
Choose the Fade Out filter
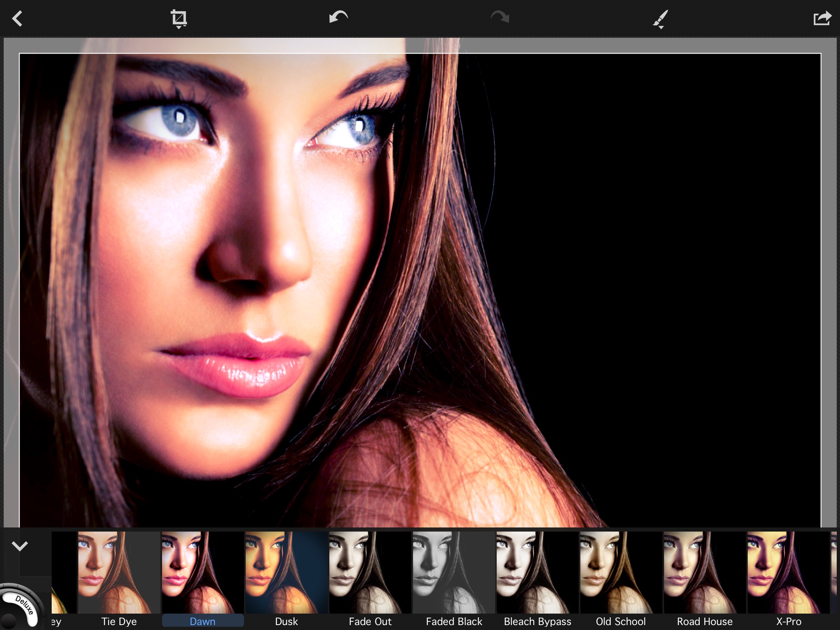pyautogui.click(x=370, y=572)
